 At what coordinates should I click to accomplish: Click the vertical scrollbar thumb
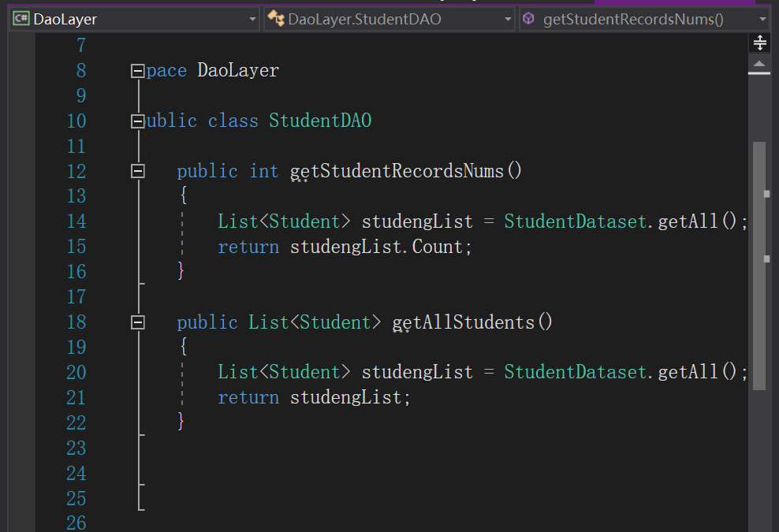[759, 266]
